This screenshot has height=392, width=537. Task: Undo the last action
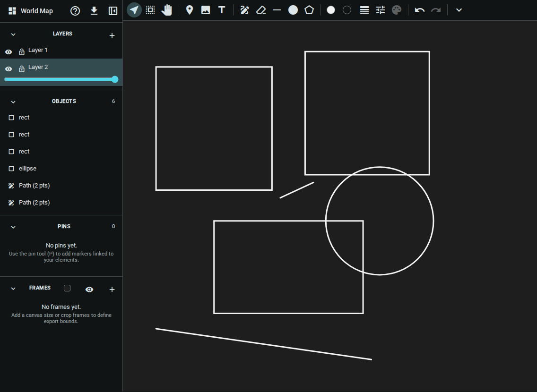point(420,10)
